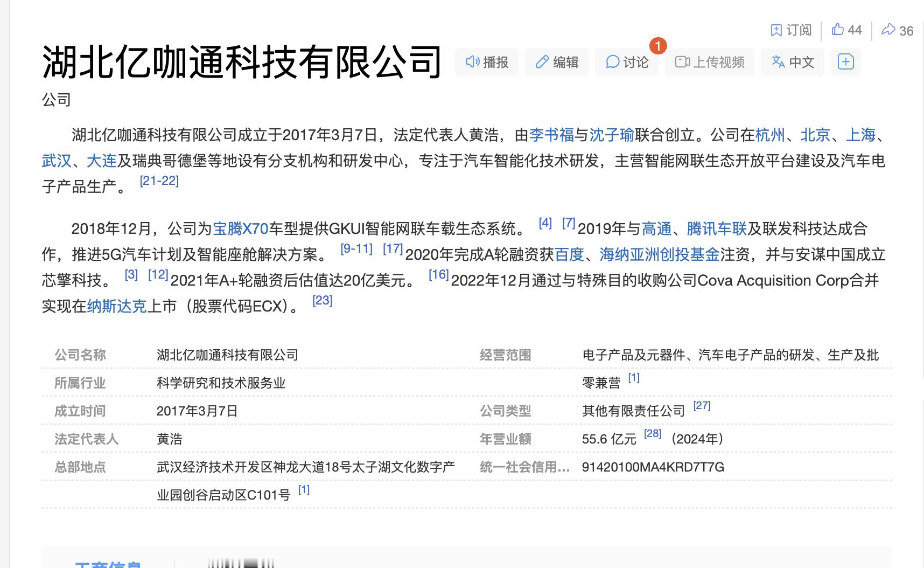Open the 宝腾X70 link
This screenshot has width=924, height=568.
coord(241,229)
